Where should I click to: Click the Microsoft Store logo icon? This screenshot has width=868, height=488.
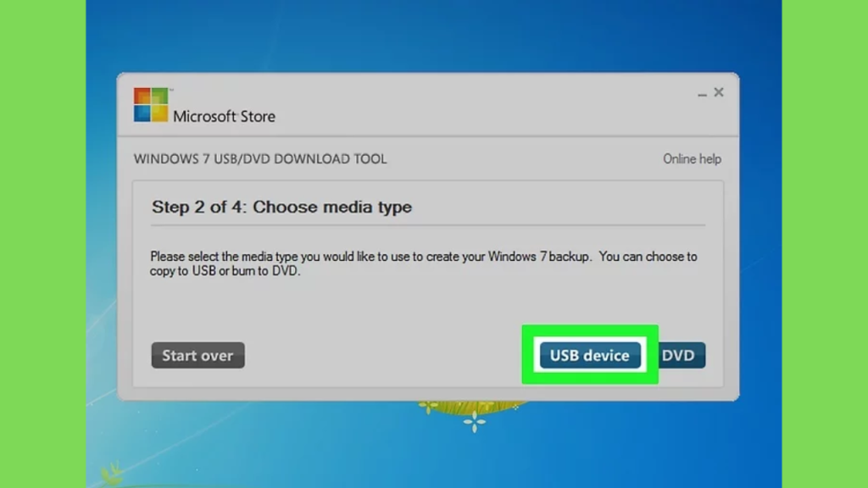point(151,104)
